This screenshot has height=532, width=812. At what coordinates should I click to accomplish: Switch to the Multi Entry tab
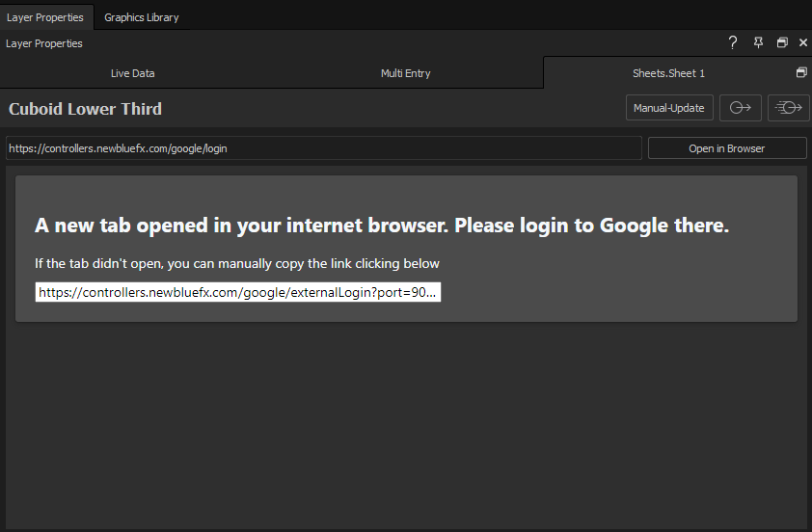click(405, 73)
